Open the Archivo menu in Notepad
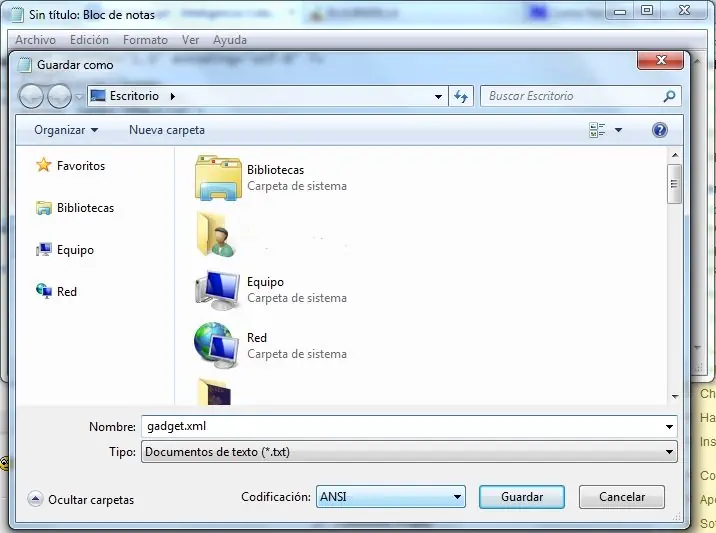This screenshot has width=716, height=533. coord(36,40)
